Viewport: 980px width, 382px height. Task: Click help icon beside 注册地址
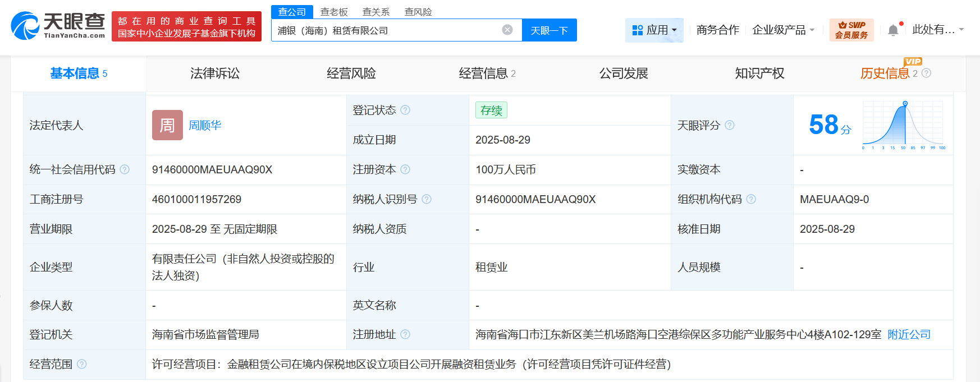pyautogui.click(x=405, y=334)
